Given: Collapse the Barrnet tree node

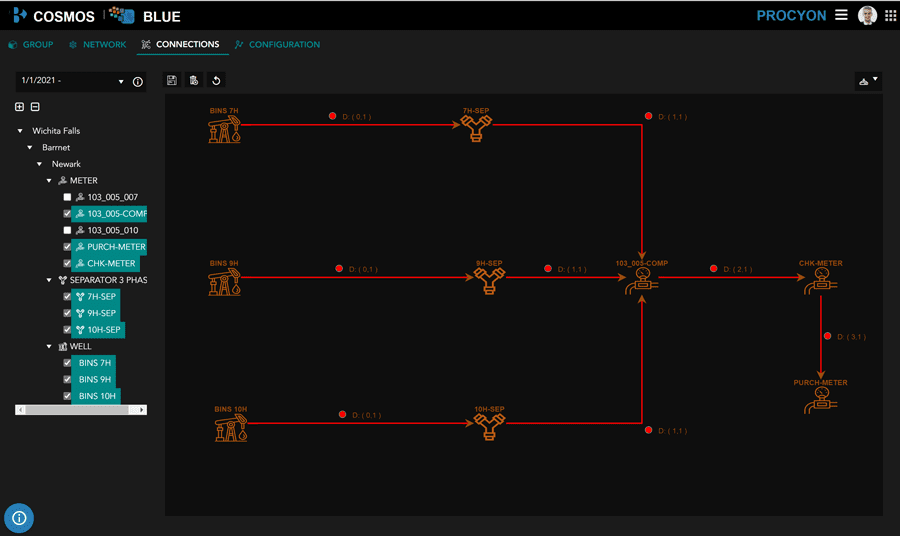Looking at the screenshot, I should (30, 147).
